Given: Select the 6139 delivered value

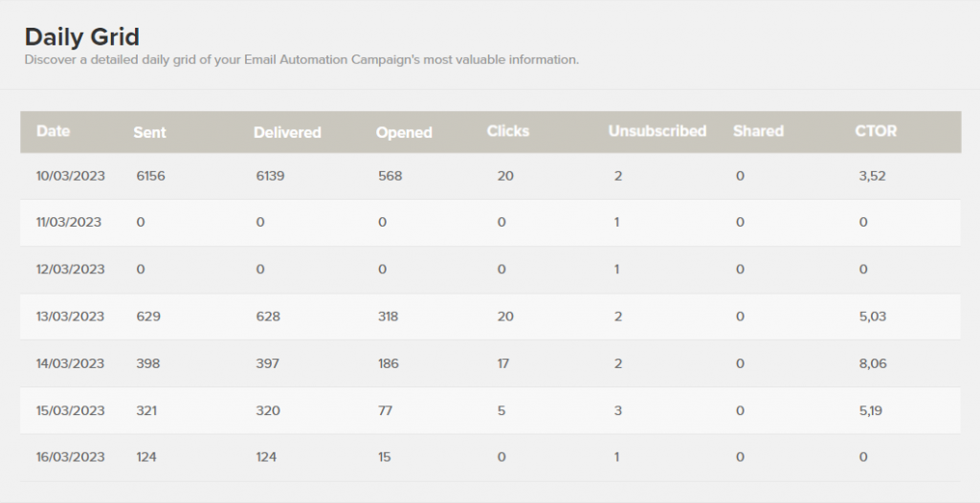Looking at the screenshot, I should [270, 176].
